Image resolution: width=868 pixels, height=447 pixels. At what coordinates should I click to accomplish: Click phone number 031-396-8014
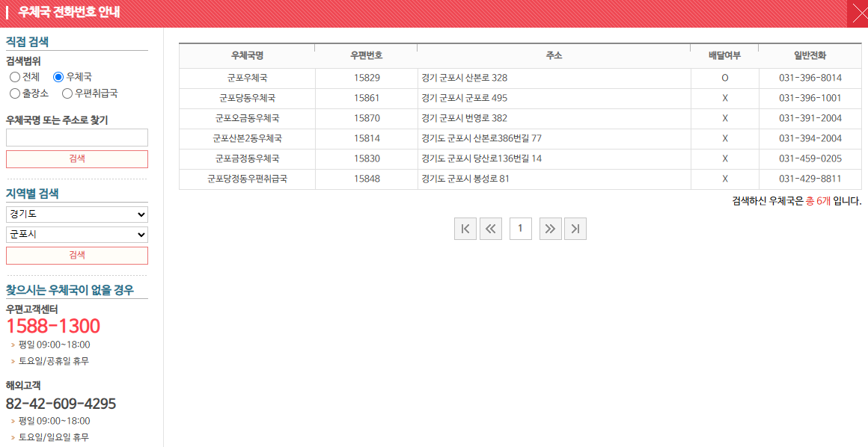tap(810, 78)
